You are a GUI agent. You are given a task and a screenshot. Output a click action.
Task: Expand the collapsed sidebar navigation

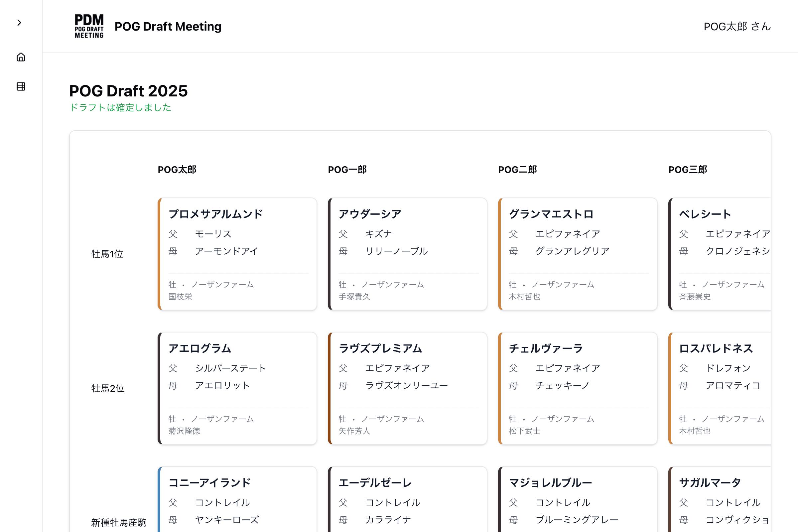click(x=19, y=22)
